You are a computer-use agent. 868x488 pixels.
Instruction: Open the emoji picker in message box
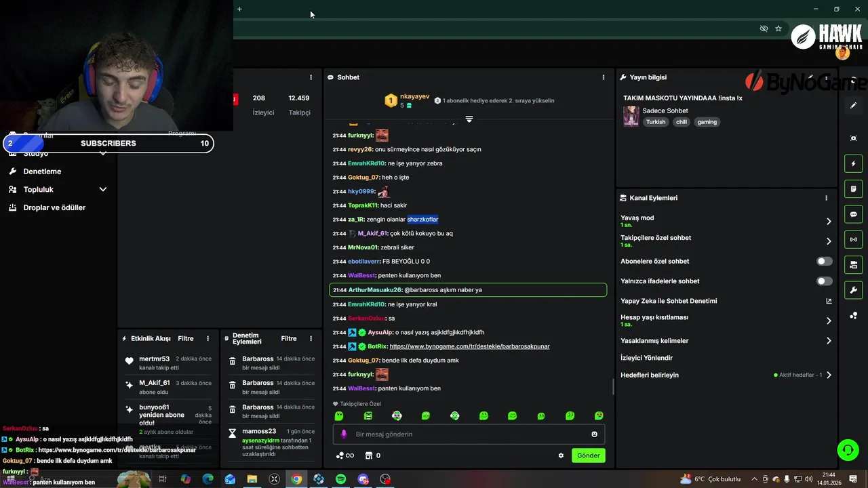595,434
